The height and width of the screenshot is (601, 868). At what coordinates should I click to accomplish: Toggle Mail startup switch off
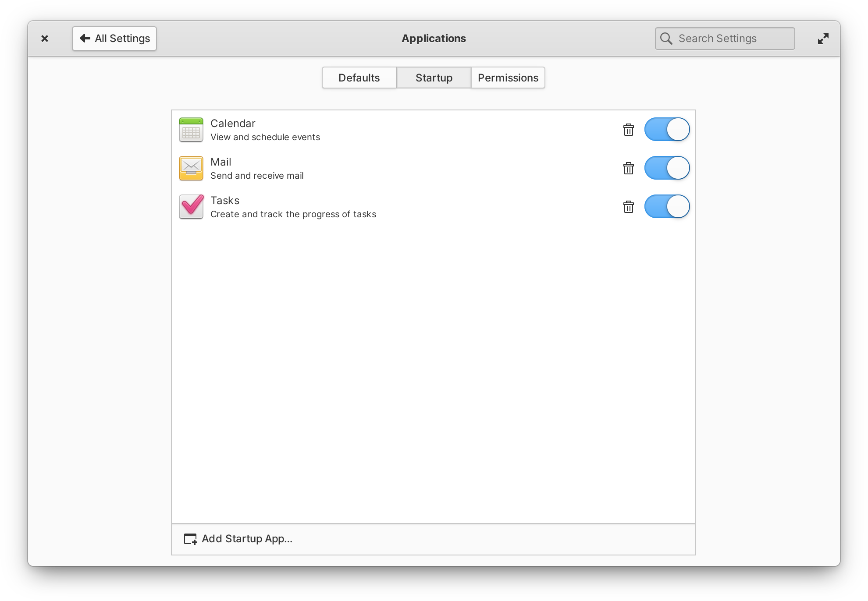667,168
